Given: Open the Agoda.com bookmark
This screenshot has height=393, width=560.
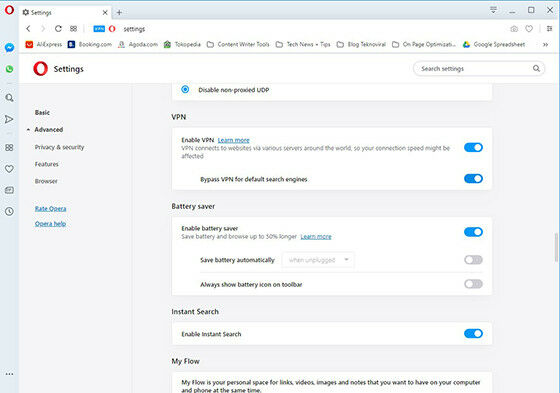Looking at the screenshot, I should [x=138, y=44].
